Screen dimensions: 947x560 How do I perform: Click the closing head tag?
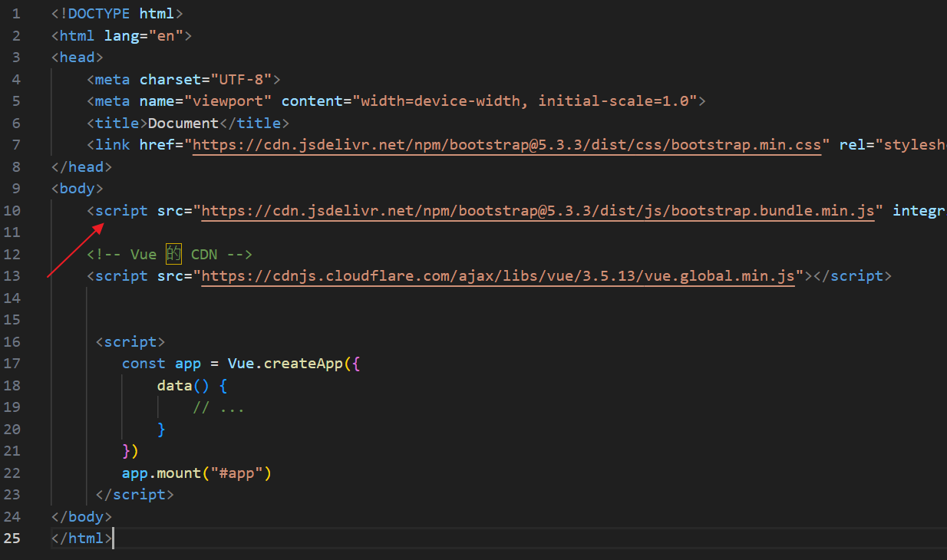coord(81,166)
